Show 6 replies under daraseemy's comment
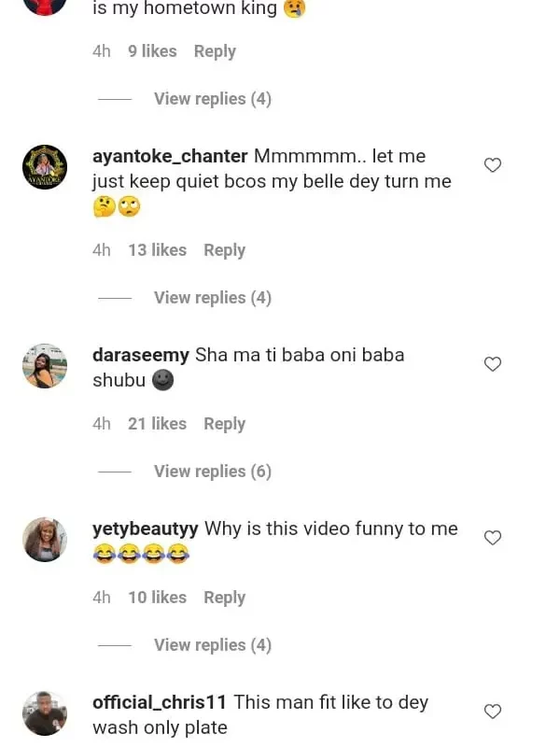 [x=212, y=472]
